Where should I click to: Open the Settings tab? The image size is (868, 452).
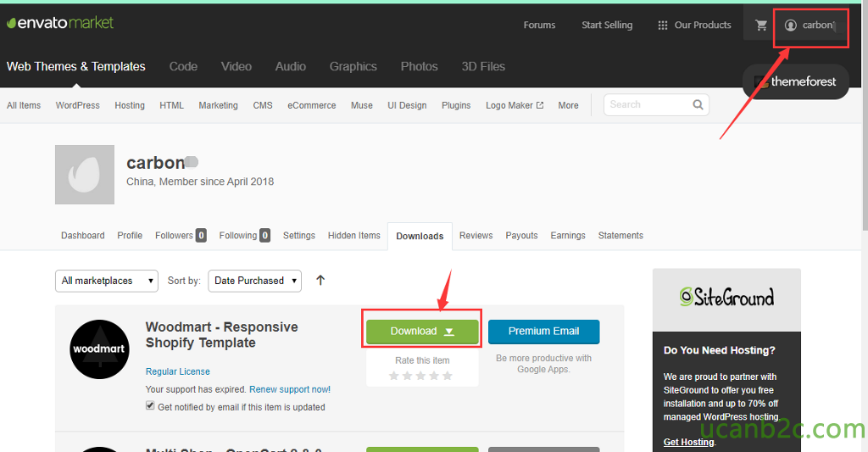[299, 236]
